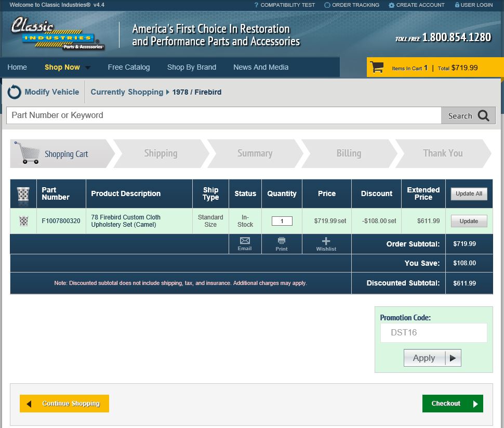Click the quantity field for F1007800320
Screen dimensions: 504x428
pos(282,221)
